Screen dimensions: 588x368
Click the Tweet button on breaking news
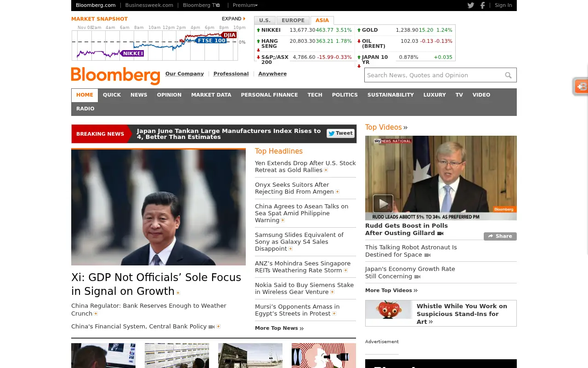(x=340, y=133)
